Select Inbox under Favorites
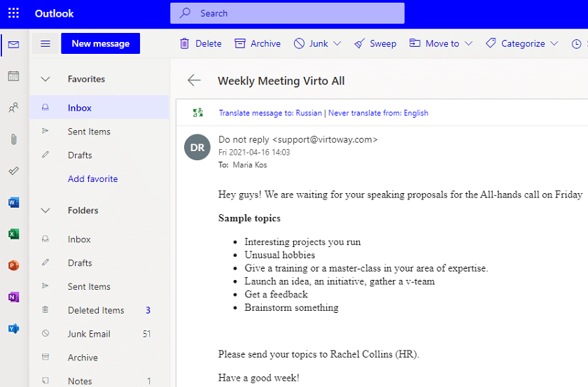588x387 pixels. click(99, 108)
